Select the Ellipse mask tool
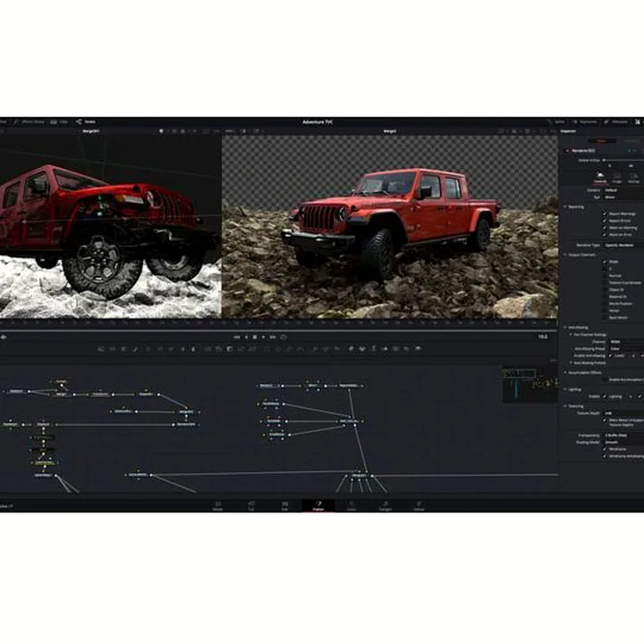The height and width of the screenshot is (644, 644). pos(278,349)
